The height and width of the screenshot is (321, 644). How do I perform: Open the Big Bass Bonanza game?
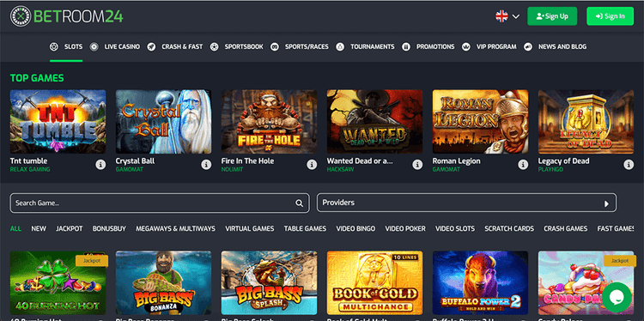click(x=163, y=283)
